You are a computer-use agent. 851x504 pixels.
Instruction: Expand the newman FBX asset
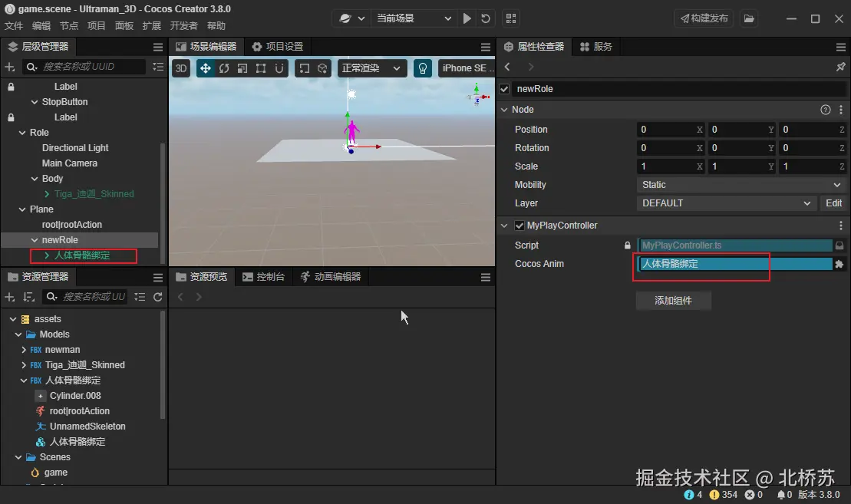pos(23,350)
